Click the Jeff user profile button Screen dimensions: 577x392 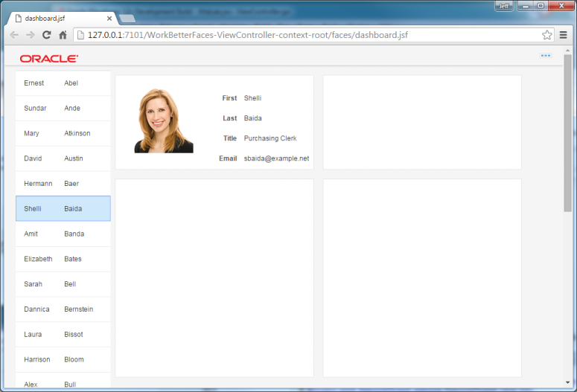[504, 6]
